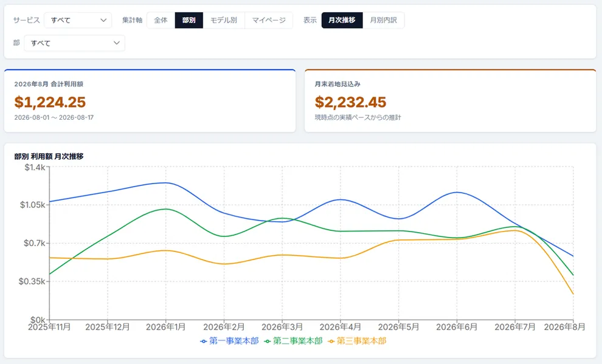
Task: Show the 月次推移 view
Action: click(x=342, y=20)
